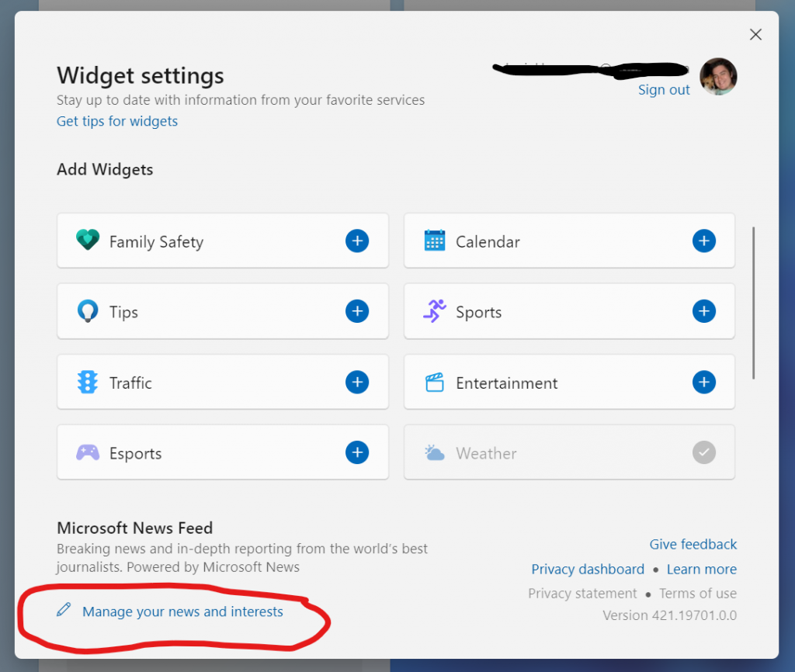The height and width of the screenshot is (672, 795).
Task: Sign out of the account
Action: click(x=664, y=90)
